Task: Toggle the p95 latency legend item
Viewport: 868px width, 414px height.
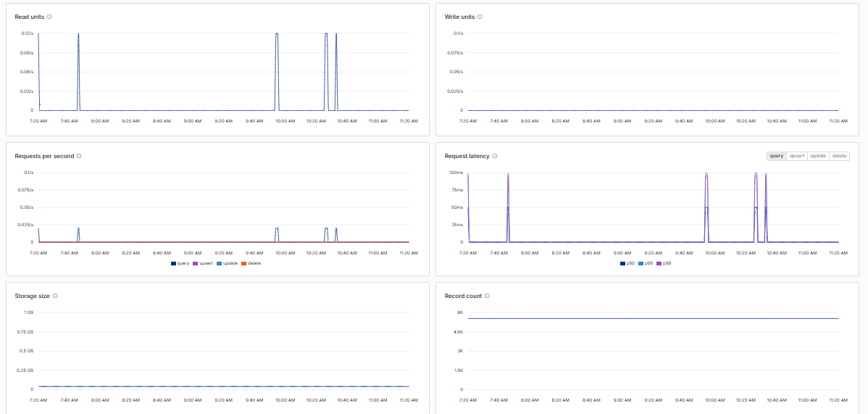Action: 646,263
